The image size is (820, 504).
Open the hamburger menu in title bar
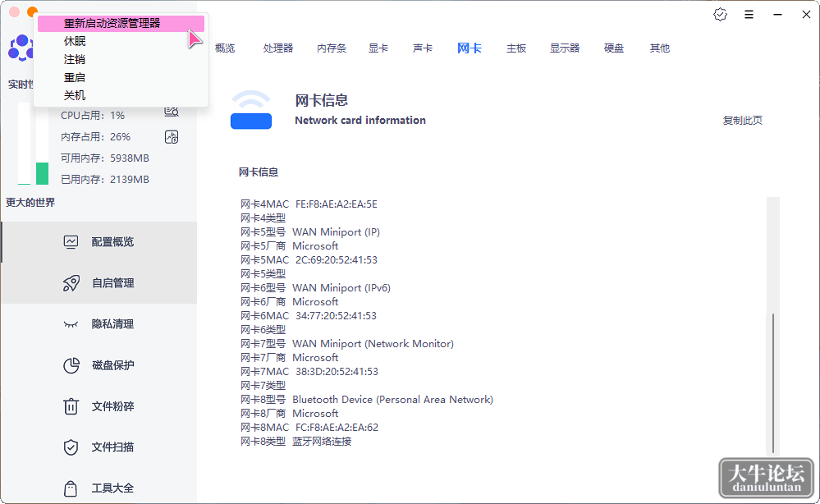[749, 15]
